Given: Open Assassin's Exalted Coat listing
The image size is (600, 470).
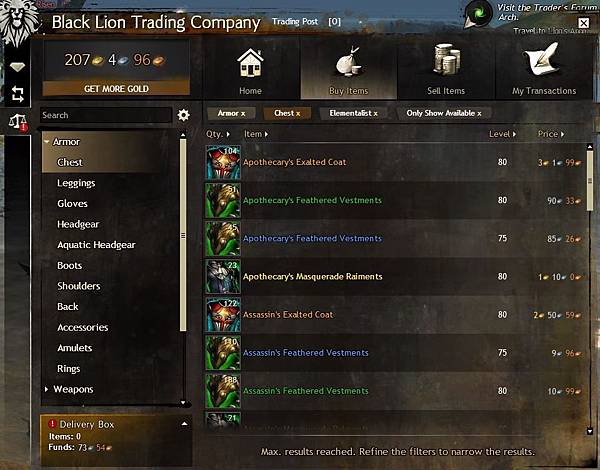Looking at the screenshot, I should (x=394, y=315).
